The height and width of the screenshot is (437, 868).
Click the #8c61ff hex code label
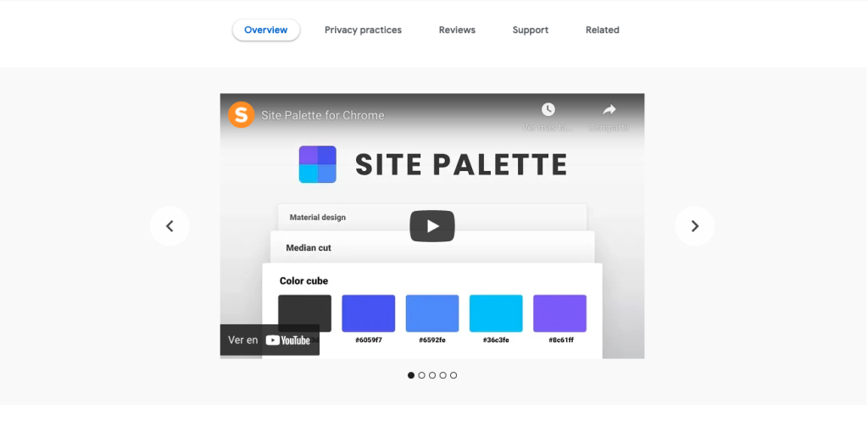pos(561,340)
